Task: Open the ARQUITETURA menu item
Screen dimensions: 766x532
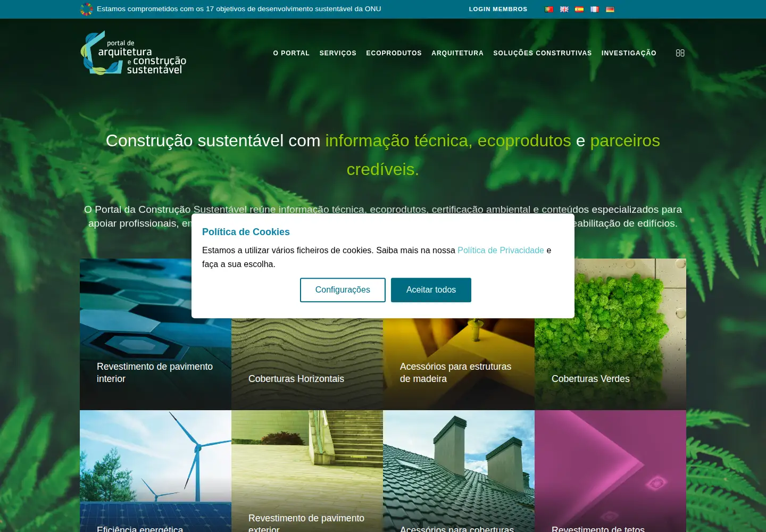Action: coord(457,53)
